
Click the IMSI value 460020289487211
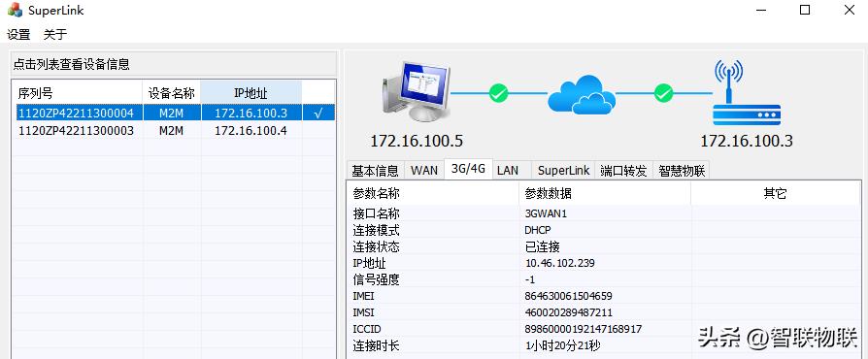pyautogui.click(x=569, y=312)
